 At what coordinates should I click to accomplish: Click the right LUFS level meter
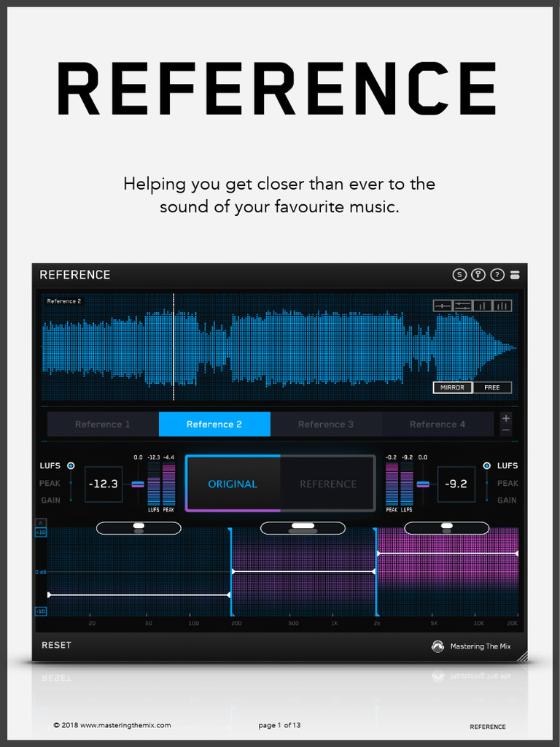pos(407,484)
